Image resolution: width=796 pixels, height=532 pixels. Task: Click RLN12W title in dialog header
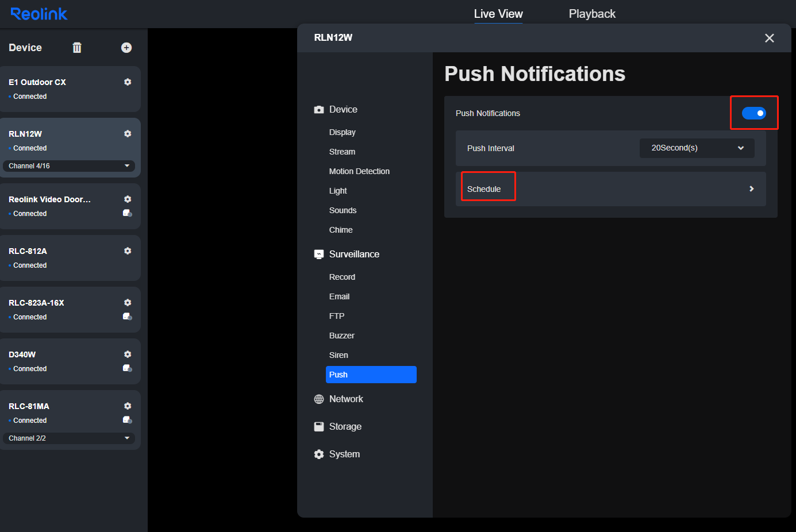pos(333,38)
